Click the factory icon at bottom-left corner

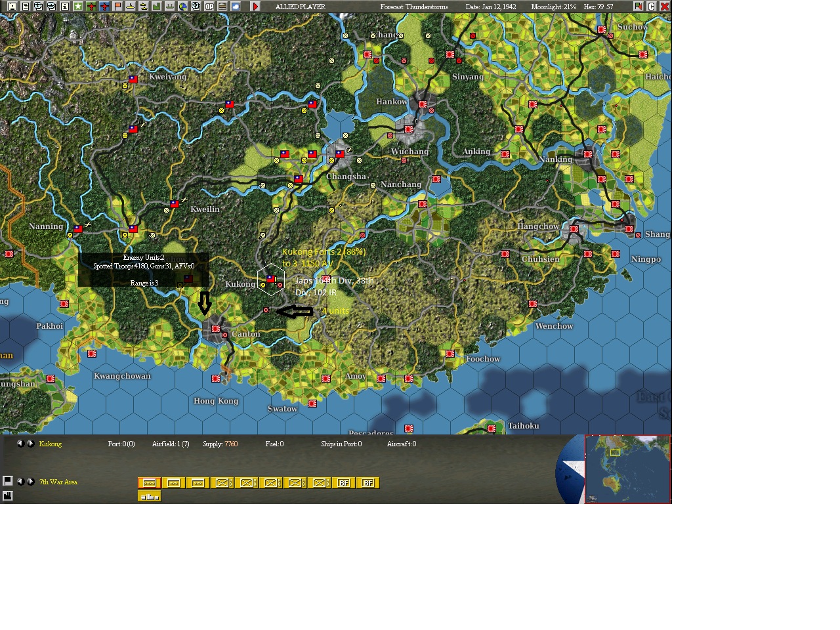(8, 495)
